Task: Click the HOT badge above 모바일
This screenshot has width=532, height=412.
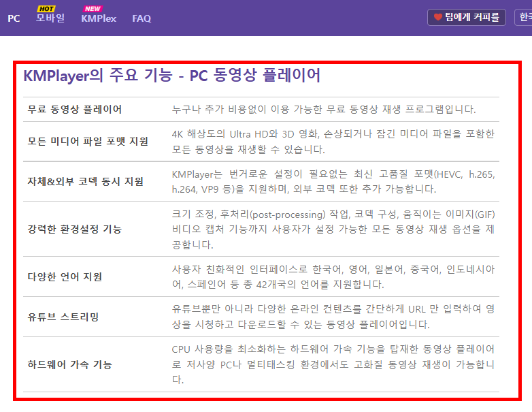Action: [46, 9]
